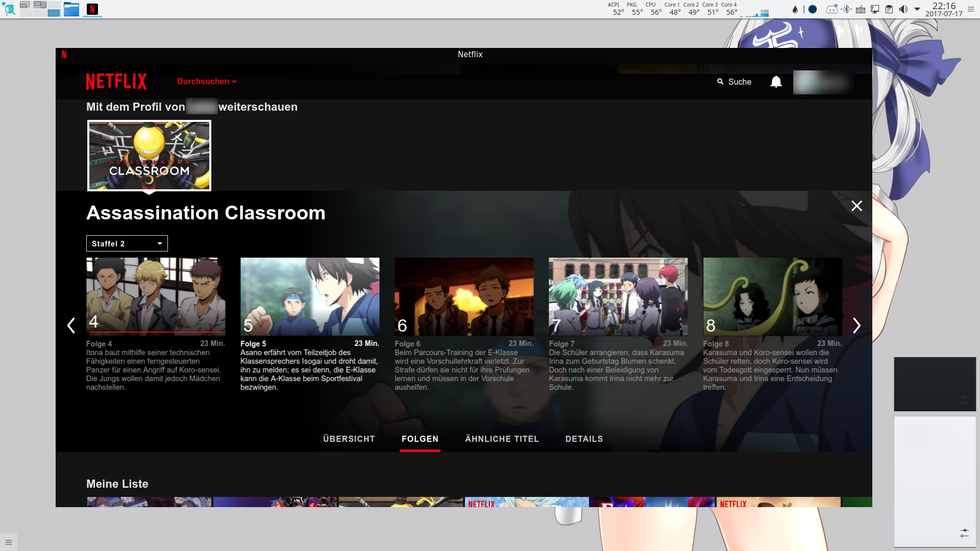Open the volume tray icon
The image size is (980, 551).
[x=903, y=9]
